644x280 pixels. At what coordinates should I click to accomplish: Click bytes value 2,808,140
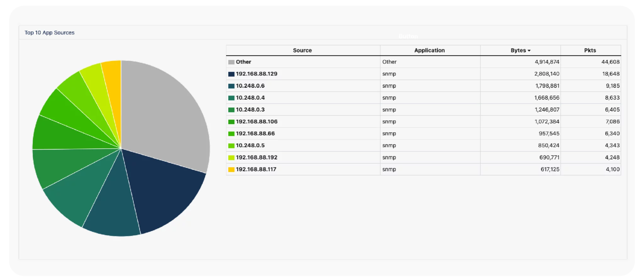[x=547, y=74]
